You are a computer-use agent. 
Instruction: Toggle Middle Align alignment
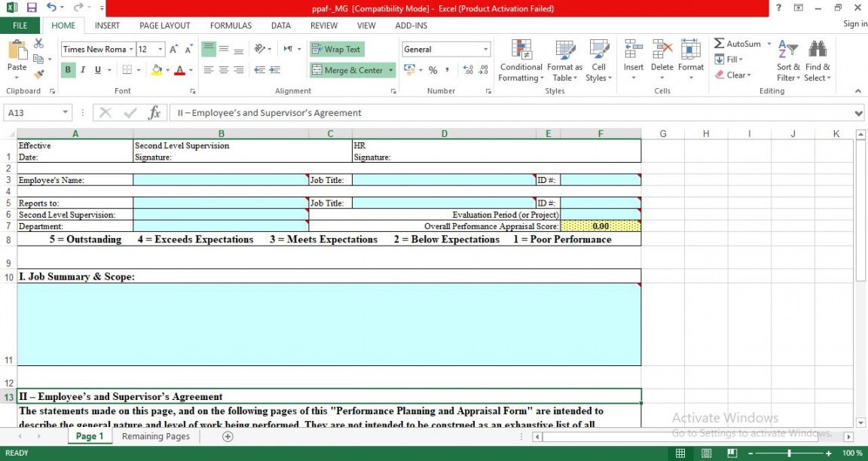tap(224, 49)
